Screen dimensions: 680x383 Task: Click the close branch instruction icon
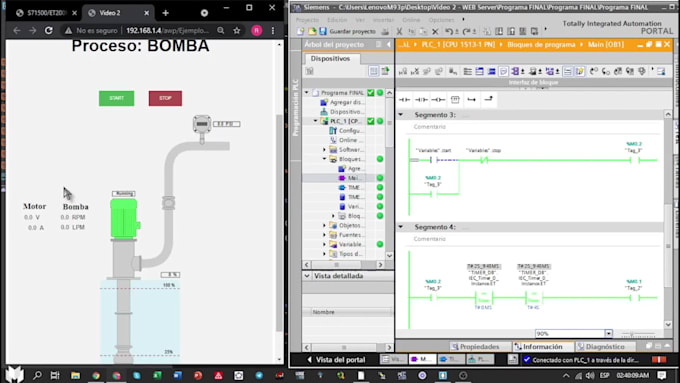(489, 100)
